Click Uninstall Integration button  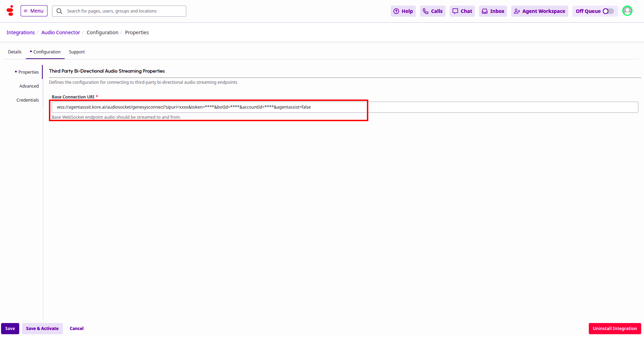pos(614,329)
